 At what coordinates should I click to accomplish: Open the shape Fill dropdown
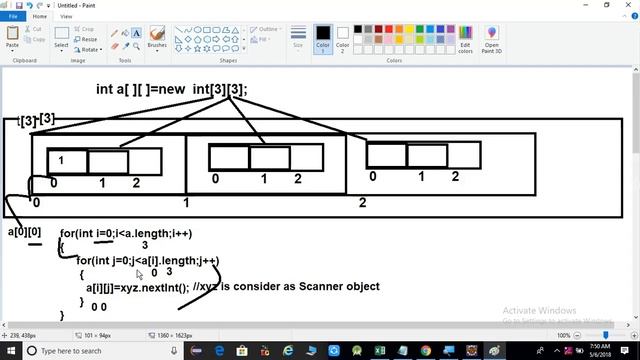pos(261,39)
